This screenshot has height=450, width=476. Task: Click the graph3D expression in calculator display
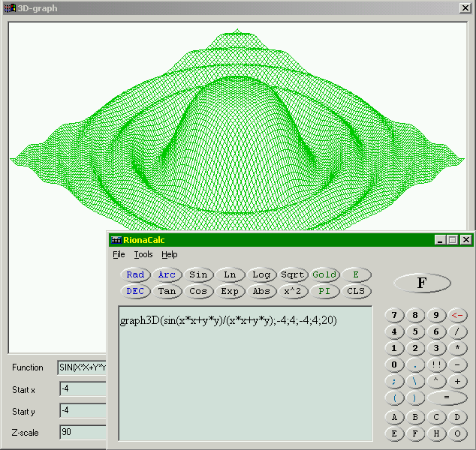pos(228,320)
